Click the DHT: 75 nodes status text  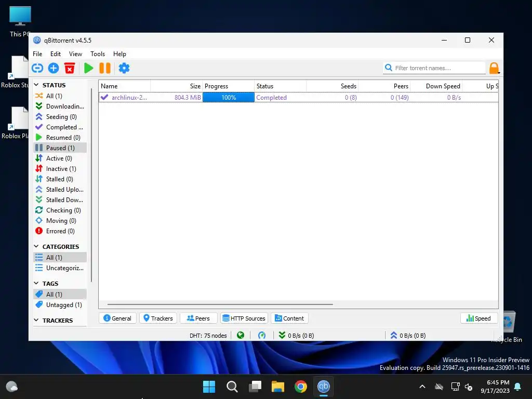pyautogui.click(x=208, y=336)
